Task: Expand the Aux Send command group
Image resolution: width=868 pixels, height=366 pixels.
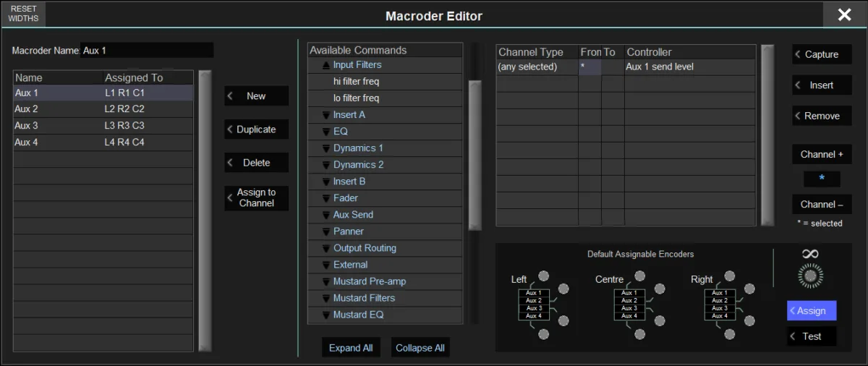Action: pyautogui.click(x=326, y=215)
